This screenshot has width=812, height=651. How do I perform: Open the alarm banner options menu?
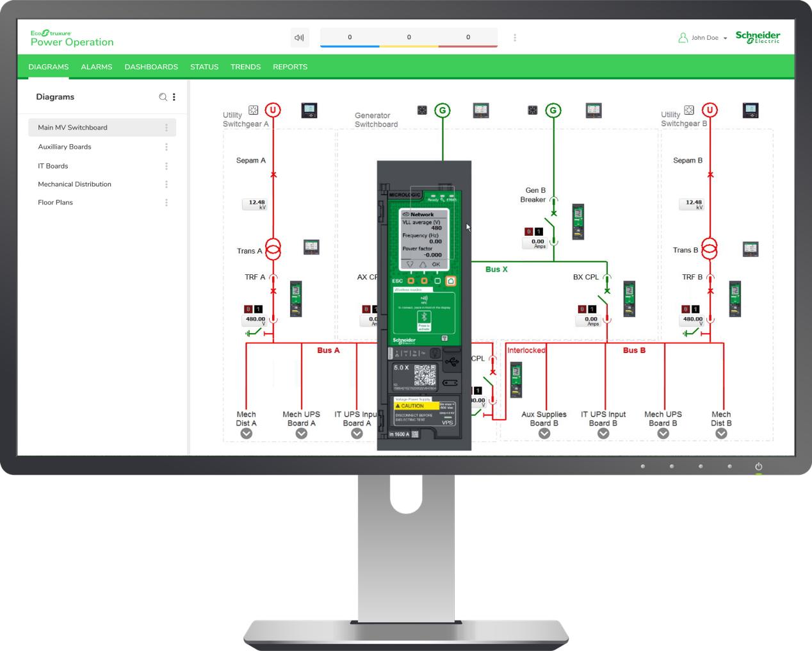(x=515, y=38)
